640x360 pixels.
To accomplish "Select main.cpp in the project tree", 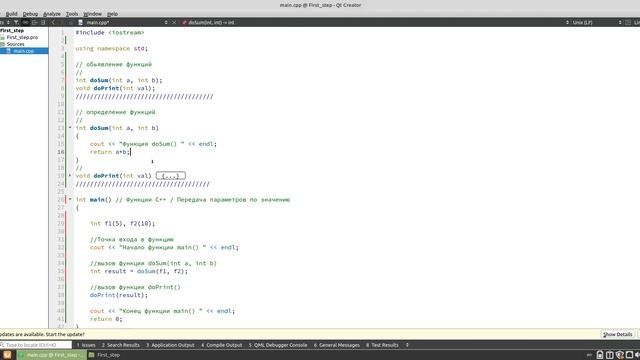I will pos(24,51).
